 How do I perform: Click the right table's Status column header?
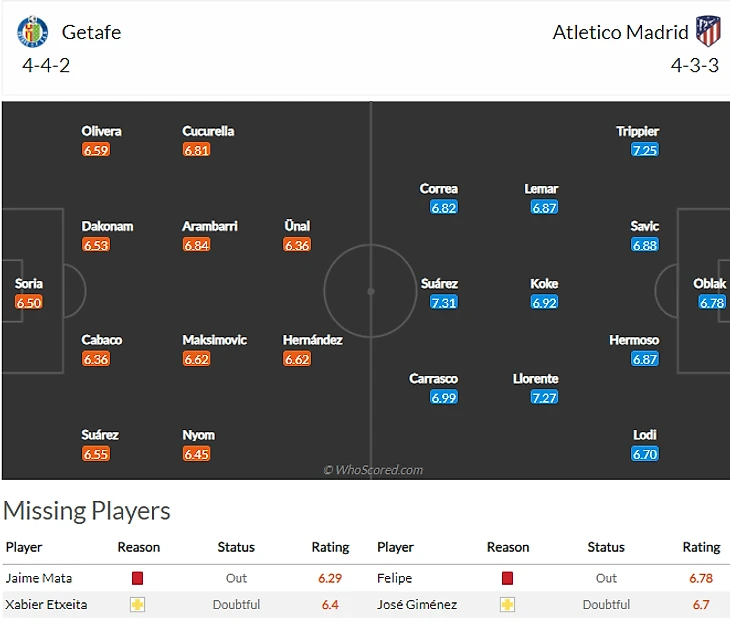click(606, 547)
